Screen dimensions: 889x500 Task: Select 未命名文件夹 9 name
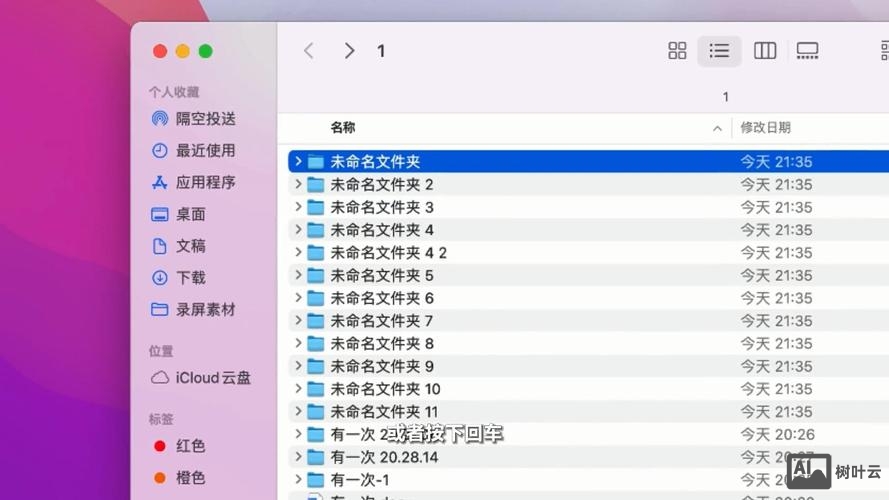382,366
